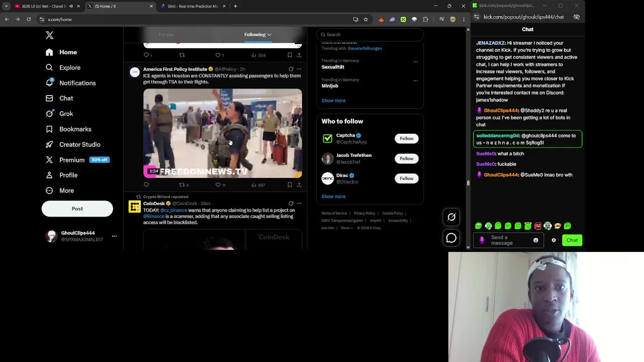Screen dimensions: 644x362
Task: Open more options on CoinDesk post
Action: click(299, 204)
